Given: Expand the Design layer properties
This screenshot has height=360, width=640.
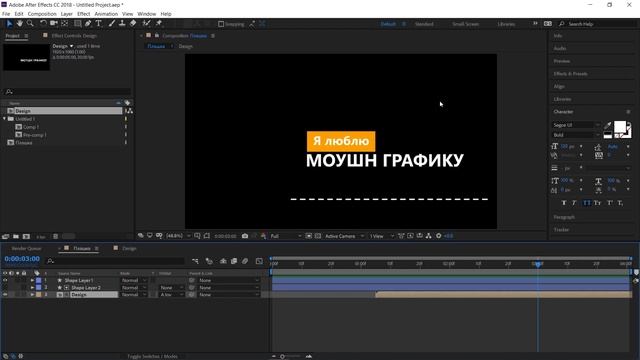Looking at the screenshot, I should click(x=32, y=294).
